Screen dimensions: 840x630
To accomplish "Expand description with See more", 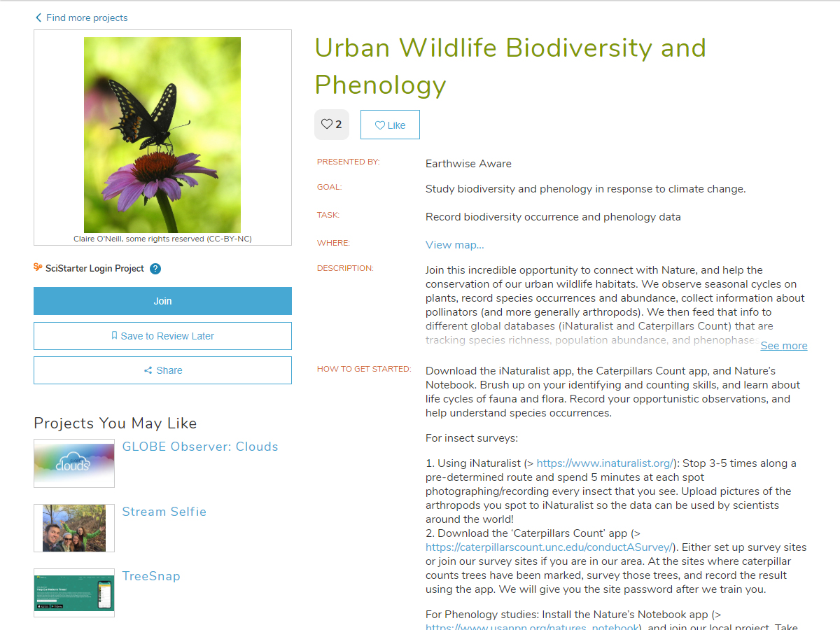I will tap(783, 346).
